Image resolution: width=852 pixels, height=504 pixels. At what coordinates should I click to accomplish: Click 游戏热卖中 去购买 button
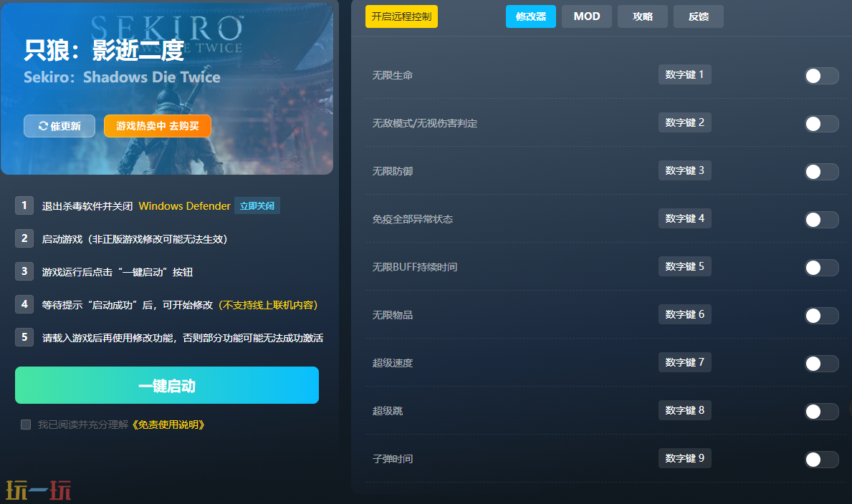coord(158,126)
